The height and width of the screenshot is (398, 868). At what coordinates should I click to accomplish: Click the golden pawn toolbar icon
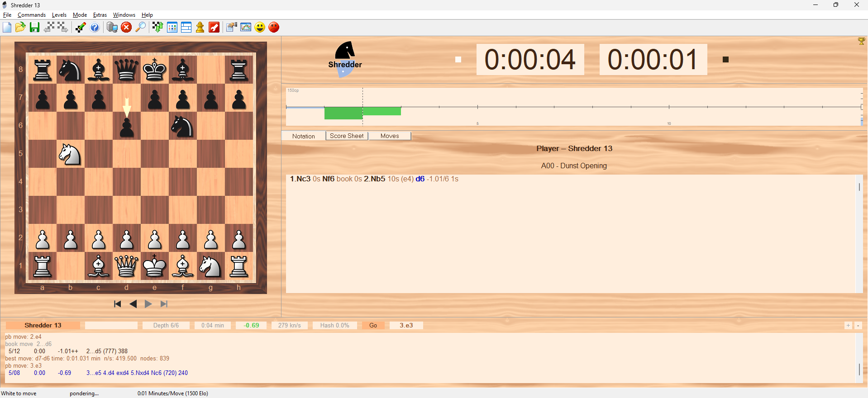(x=200, y=28)
